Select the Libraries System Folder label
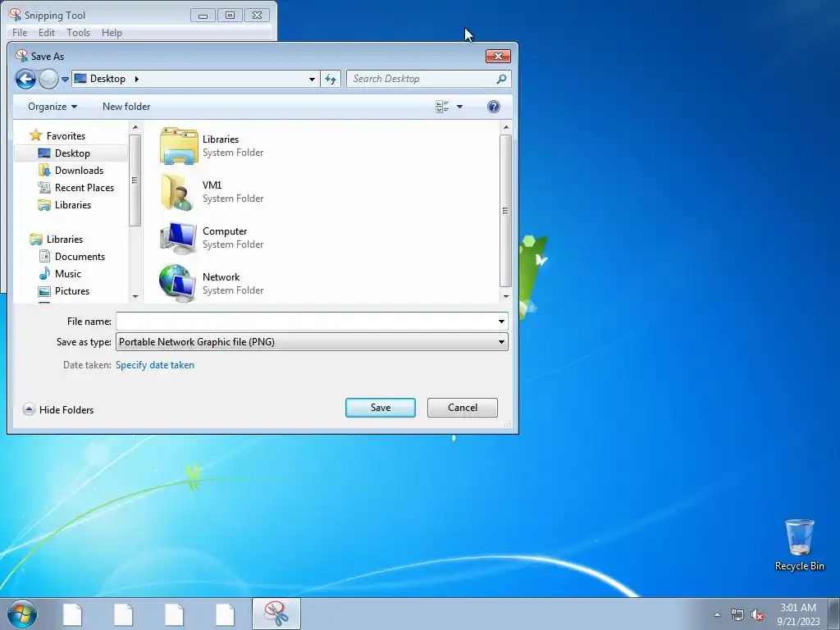840x630 pixels. [232, 153]
